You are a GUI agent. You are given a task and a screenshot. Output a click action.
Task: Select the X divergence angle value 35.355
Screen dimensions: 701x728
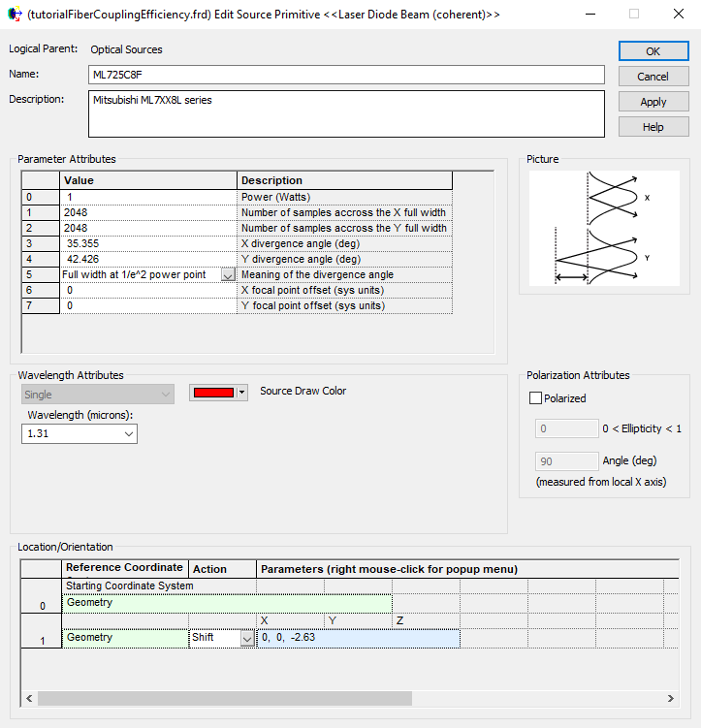pos(148,243)
